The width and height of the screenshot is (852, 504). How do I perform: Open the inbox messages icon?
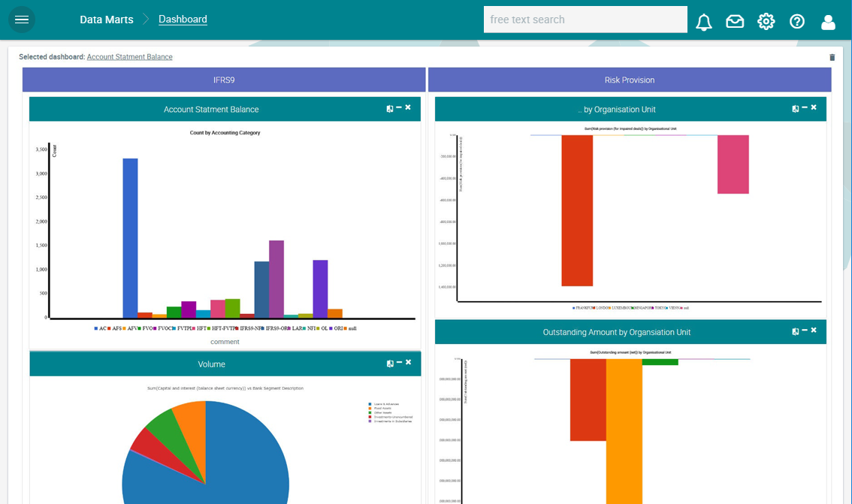735,22
